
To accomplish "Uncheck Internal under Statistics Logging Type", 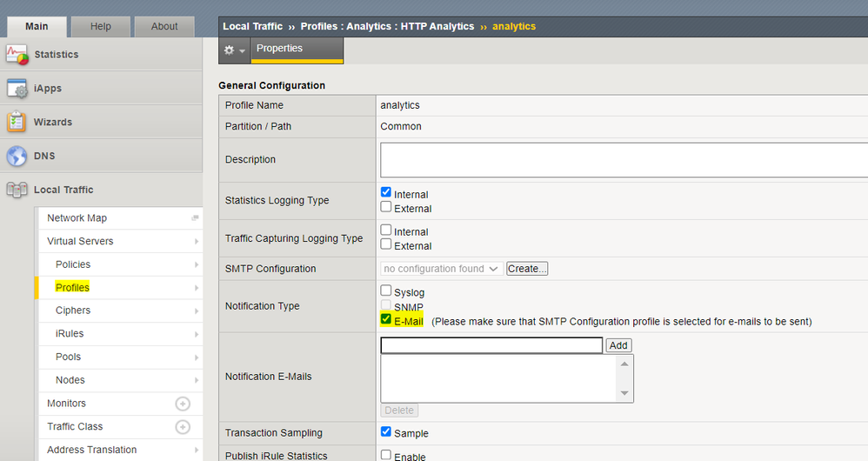I will (x=386, y=193).
